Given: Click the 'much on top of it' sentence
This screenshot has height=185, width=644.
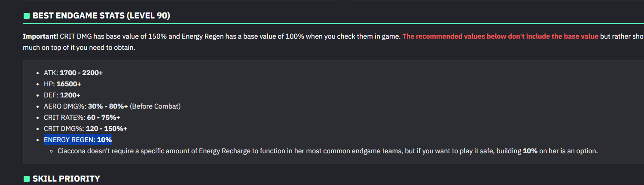Looking at the screenshot, I should (79, 48).
